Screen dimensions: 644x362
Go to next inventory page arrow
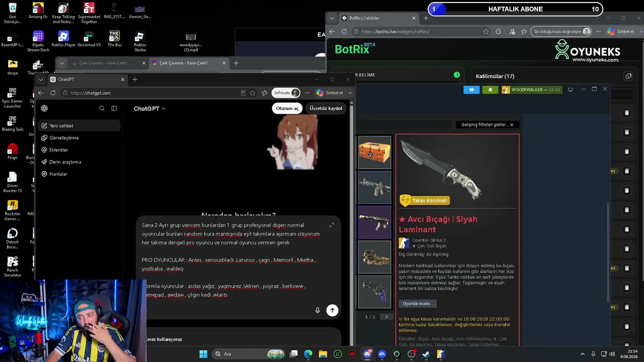(x=386, y=317)
